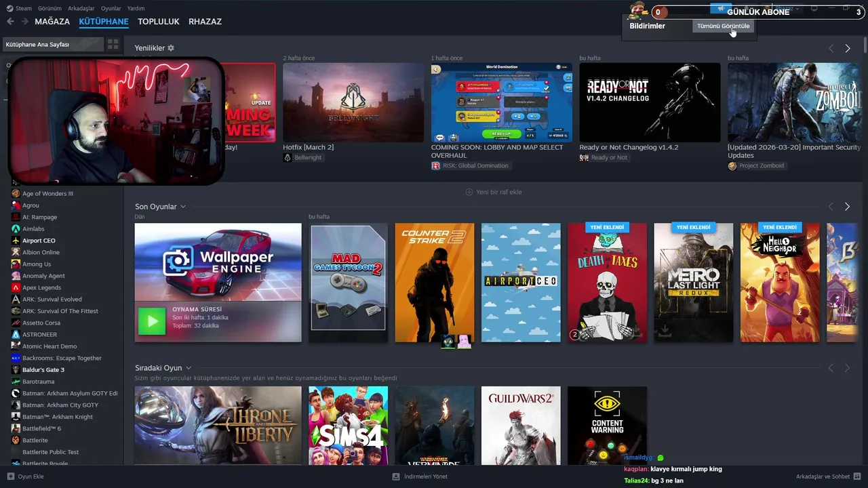This screenshot has height=488, width=868.
Task: Open the Airport CEO cover in Son Oyunlar
Action: (521, 283)
